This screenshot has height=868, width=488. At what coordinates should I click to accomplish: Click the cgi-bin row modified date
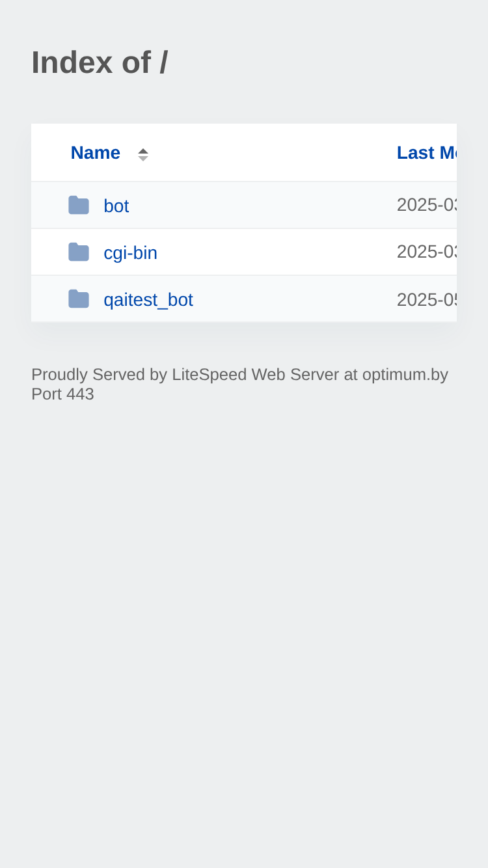coord(427,252)
